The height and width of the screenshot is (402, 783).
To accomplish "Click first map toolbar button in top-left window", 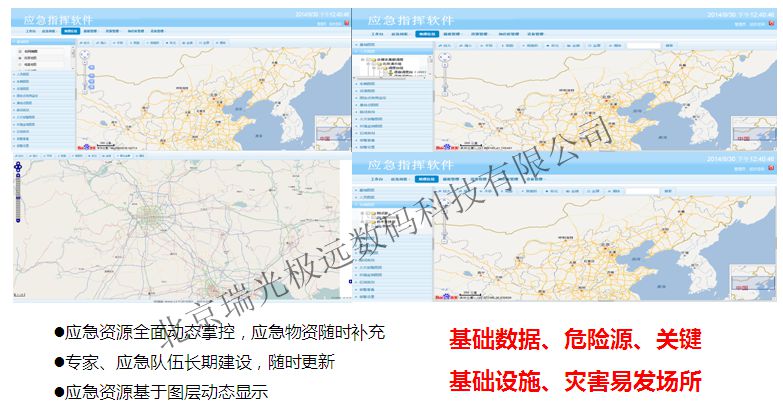I will (87, 43).
